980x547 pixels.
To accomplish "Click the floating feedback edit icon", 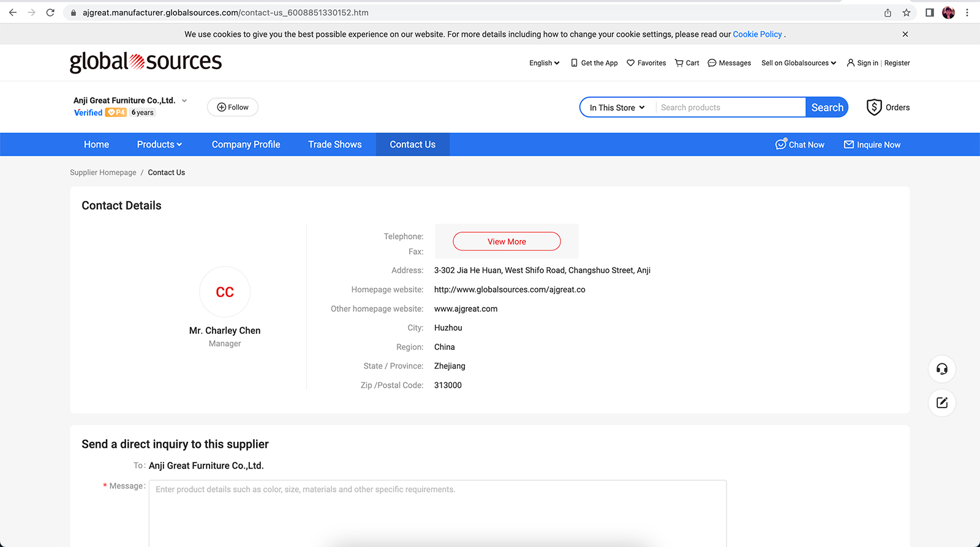I will (942, 402).
